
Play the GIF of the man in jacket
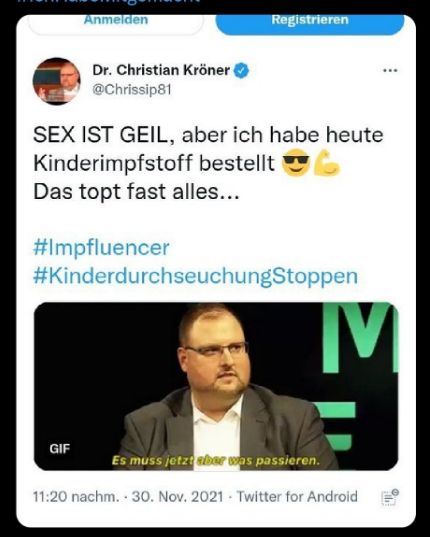[216, 386]
